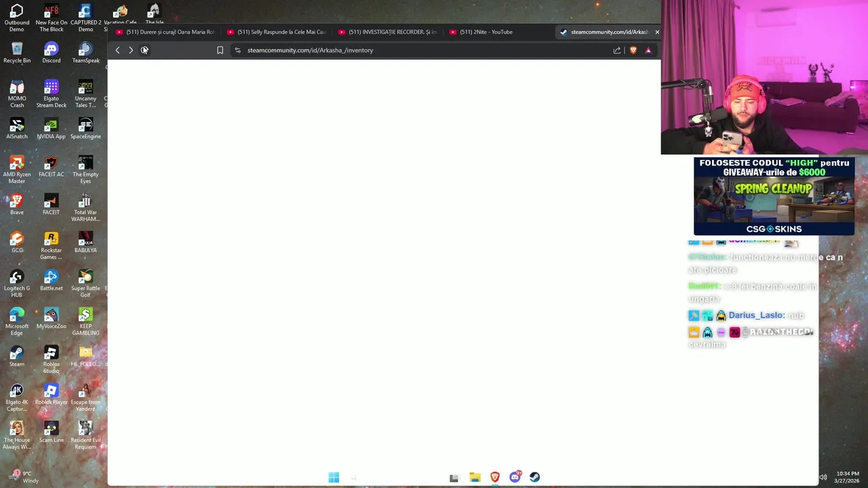
Task: Open GCG desktop shortcut
Action: [x=17, y=243]
